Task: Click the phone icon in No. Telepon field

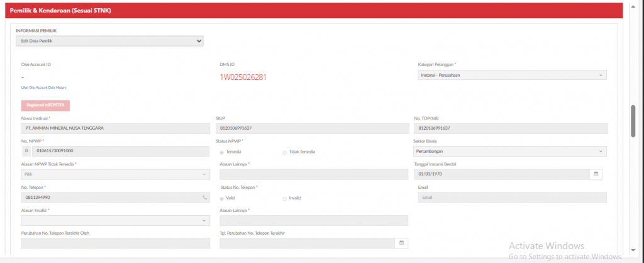Action: [x=204, y=198]
